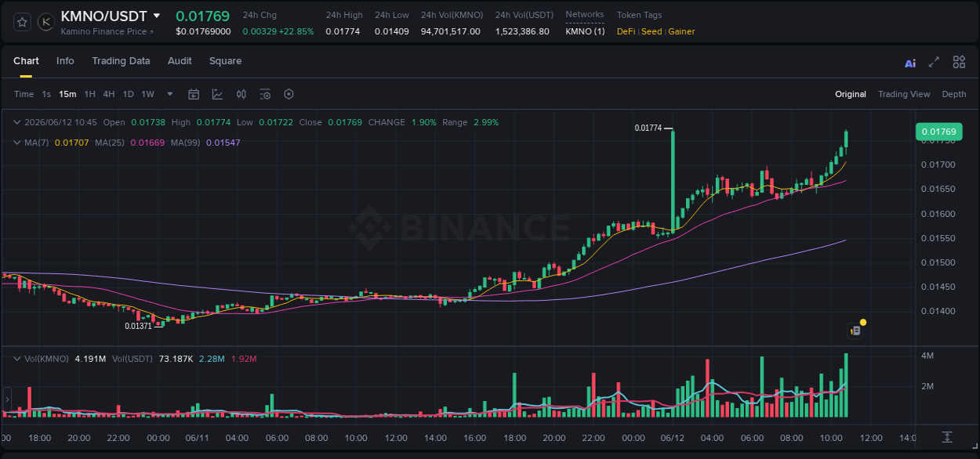Click the DeFi token tag
This screenshot has width=980, height=459.
(x=626, y=31)
